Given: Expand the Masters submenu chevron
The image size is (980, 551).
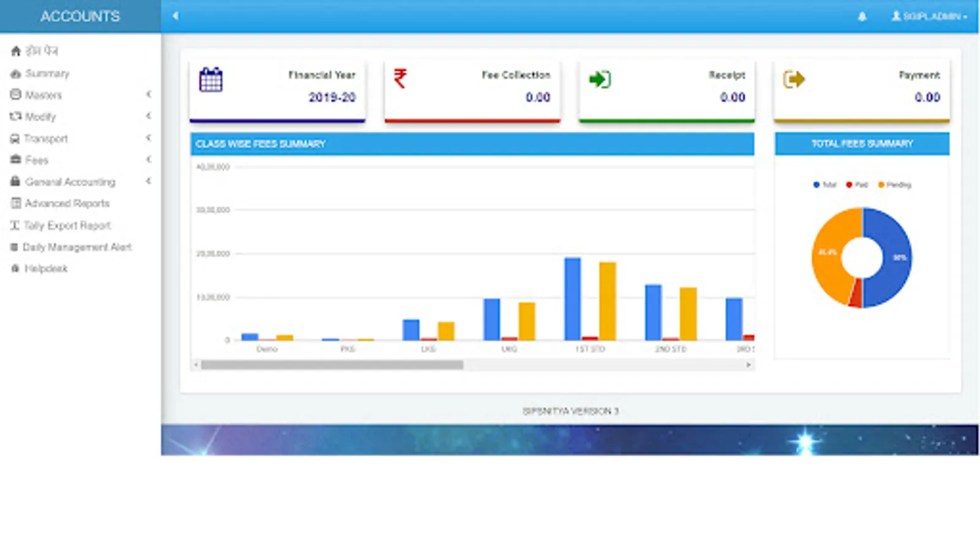Looking at the screenshot, I should click(x=149, y=94).
